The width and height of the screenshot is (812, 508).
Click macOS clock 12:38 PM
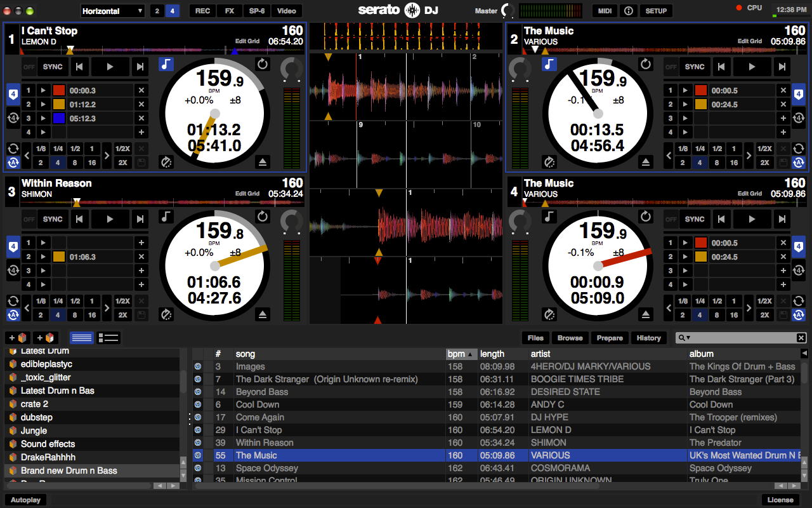pos(791,10)
